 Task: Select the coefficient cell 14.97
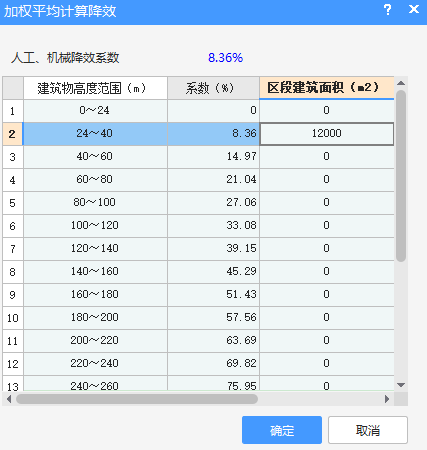pos(214,157)
